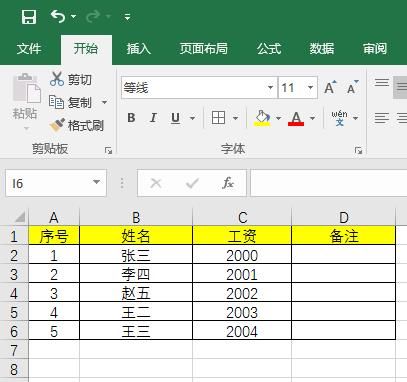
Task: Click the formula bar cancel X icon
Action: [x=156, y=183]
